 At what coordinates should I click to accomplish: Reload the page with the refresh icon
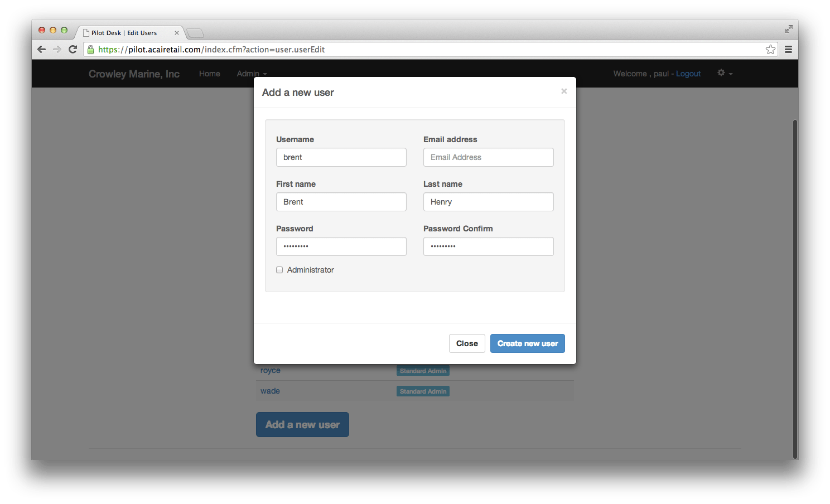tap(73, 49)
